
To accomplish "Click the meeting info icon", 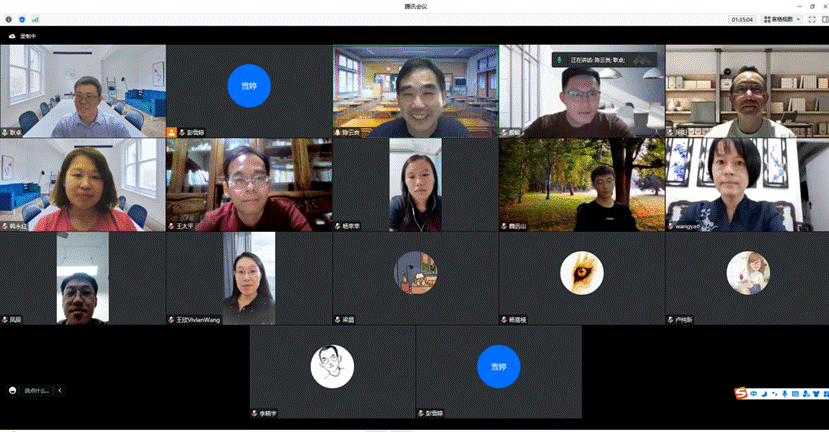I will (x=9, y=19).
